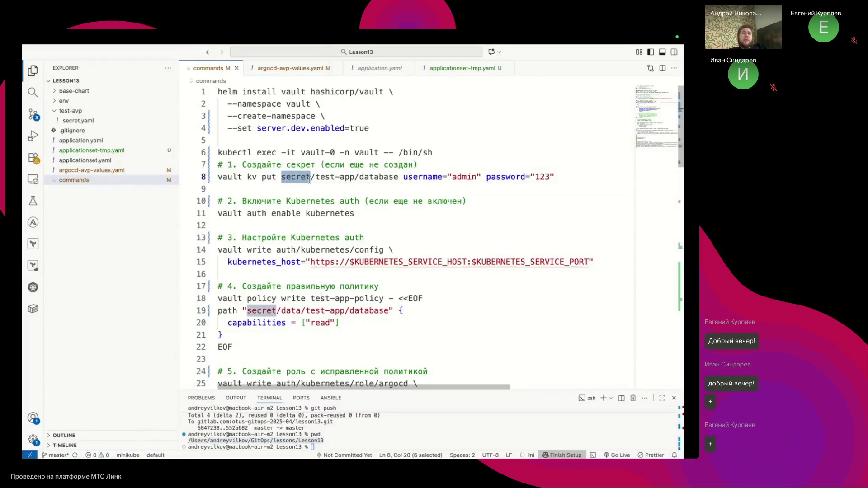
Task: Start the Go Live server
Action: point(617,455)
